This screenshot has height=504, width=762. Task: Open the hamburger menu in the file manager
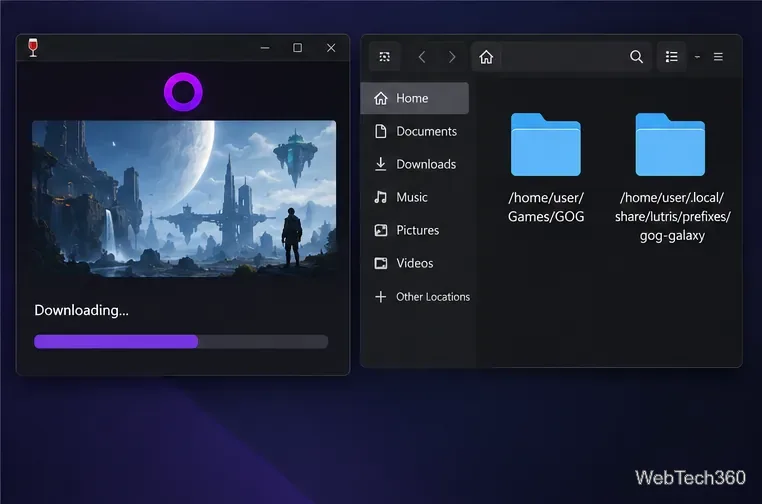click(718, 57)
